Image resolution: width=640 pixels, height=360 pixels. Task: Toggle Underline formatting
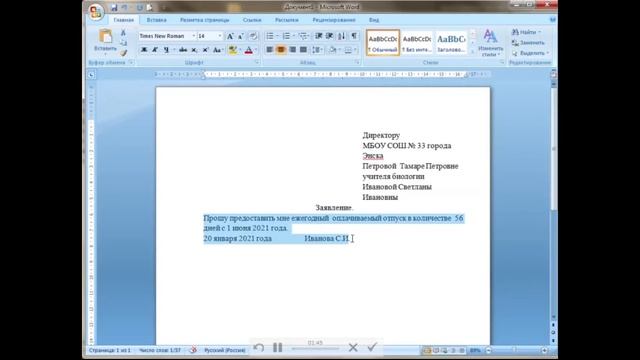(166, 50)
